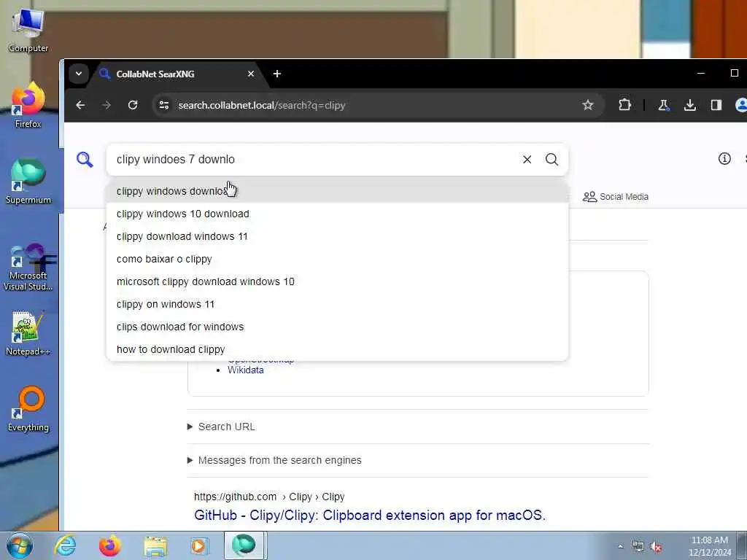Choose suggestion clippy windows 10 download

(x=337, y=214)
